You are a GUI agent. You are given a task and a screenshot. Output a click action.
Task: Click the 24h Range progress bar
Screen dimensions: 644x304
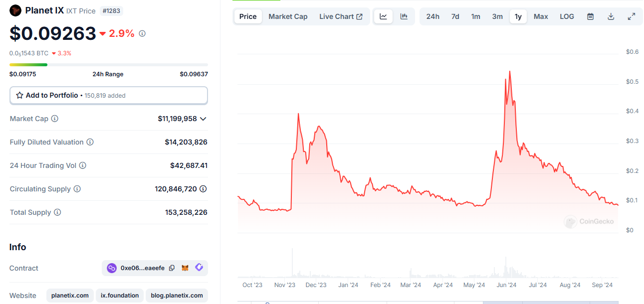pyautogui.click(x=109, y=65)
